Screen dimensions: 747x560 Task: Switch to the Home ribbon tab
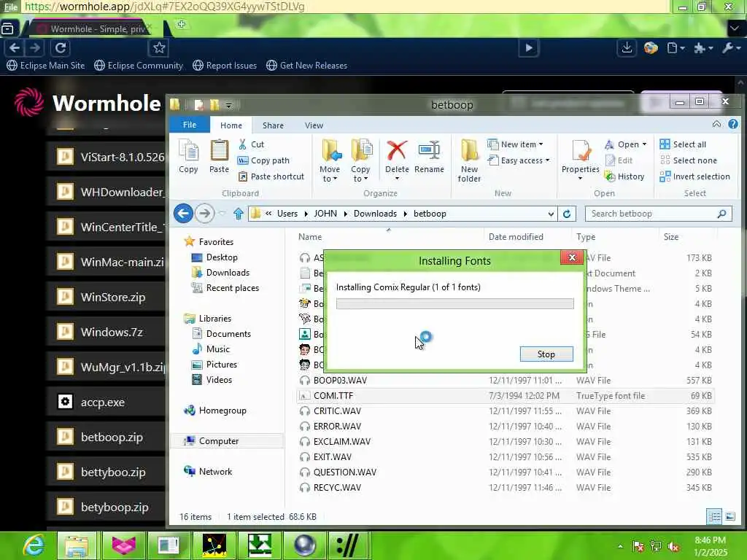point(231,125)
